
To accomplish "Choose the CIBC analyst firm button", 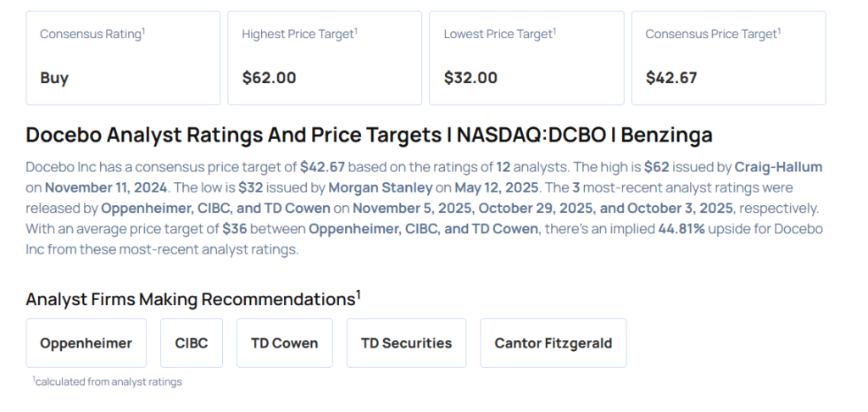I will [x=192, y=343].
